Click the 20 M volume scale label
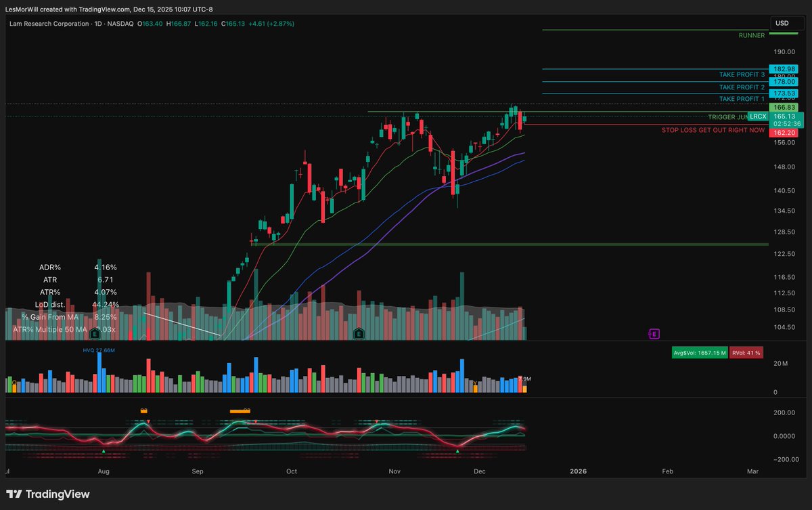Screen dimensions: 812x510 781,364
